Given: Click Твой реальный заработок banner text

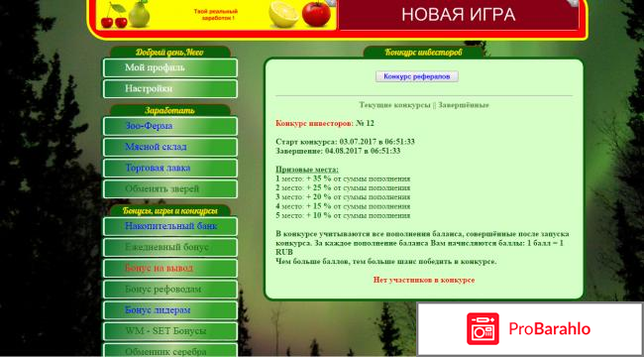Looking at the screenshot, I should 216,15.
